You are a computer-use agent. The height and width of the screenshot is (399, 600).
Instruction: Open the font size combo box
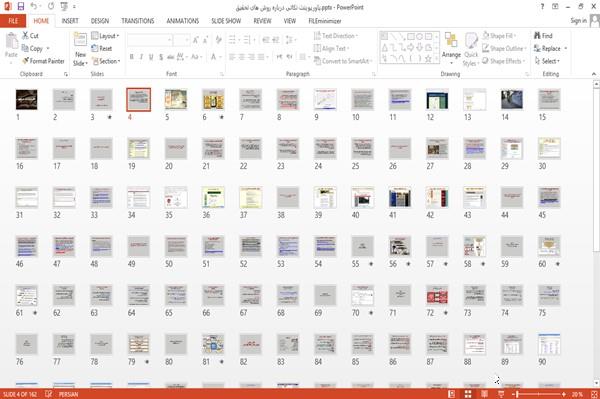[x=182, y=40]
